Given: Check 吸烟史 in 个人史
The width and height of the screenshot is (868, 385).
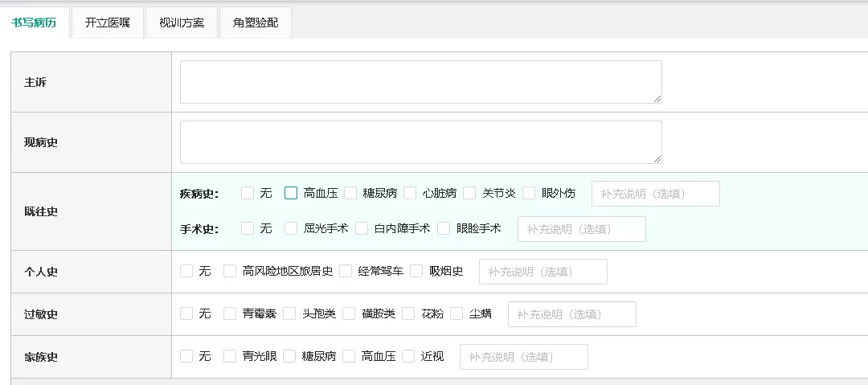Looking at the screenshot, I should [x=417, y=271].
